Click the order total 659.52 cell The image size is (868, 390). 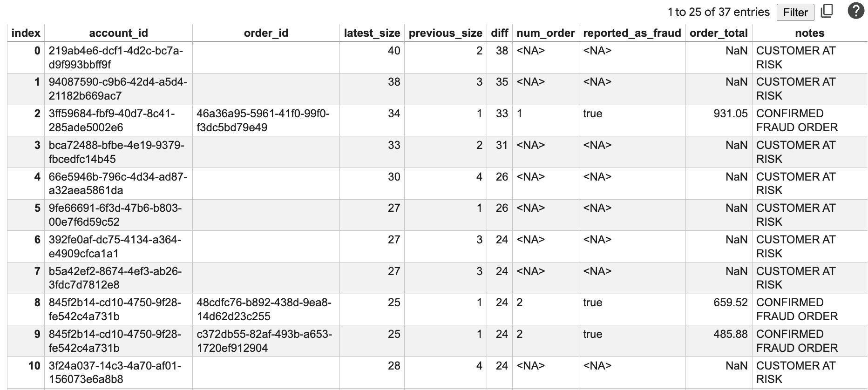coord(730,303)
